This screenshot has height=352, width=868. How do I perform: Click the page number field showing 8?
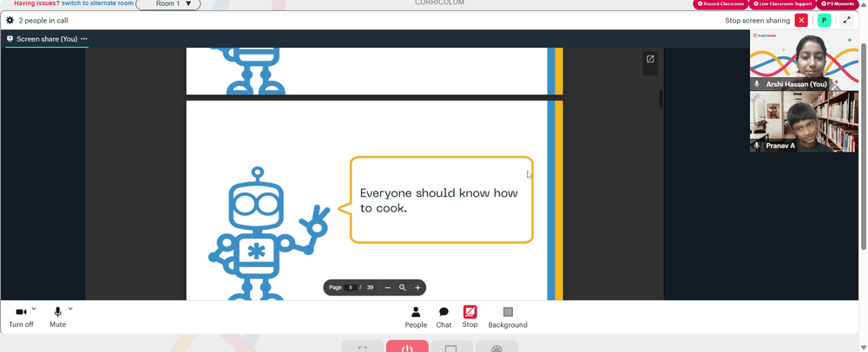coord(351,288)
